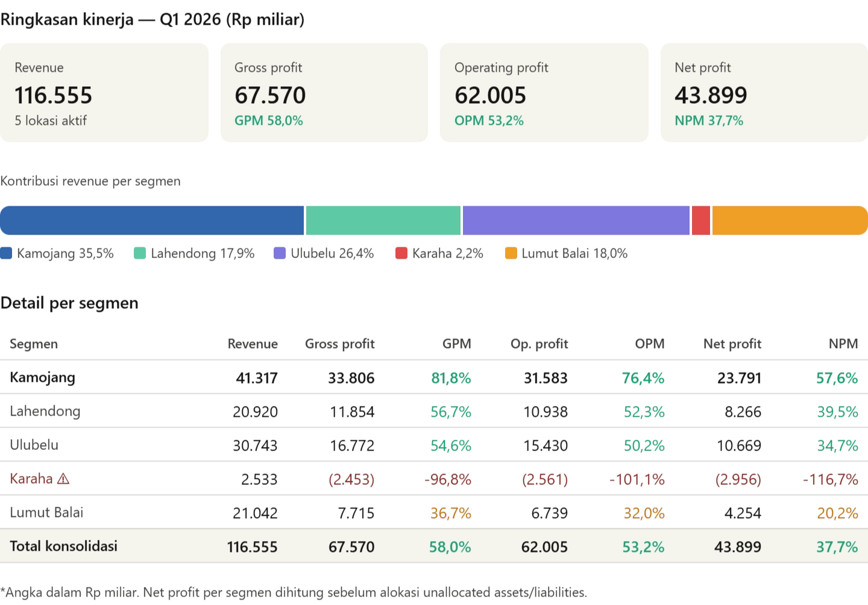Click Kamojang revenue value 41.317
The height and width of the screenshot is (605, 868).
point(257,378)
